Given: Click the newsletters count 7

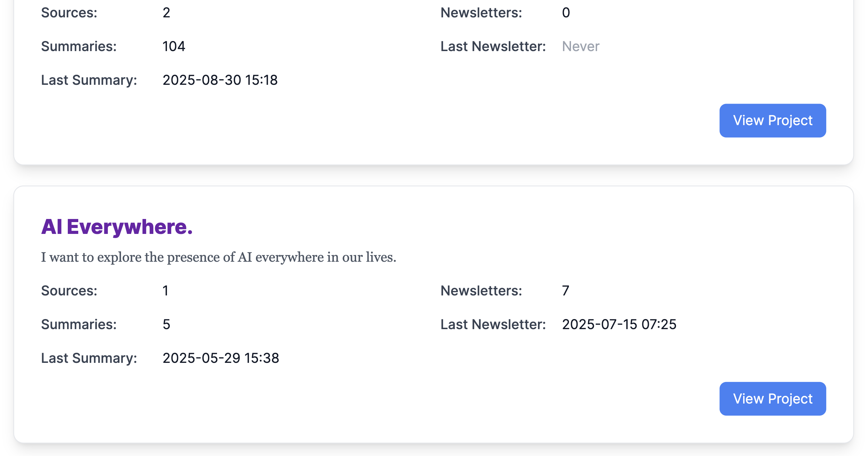Looking at the screenshot, I should click(565, 291).
